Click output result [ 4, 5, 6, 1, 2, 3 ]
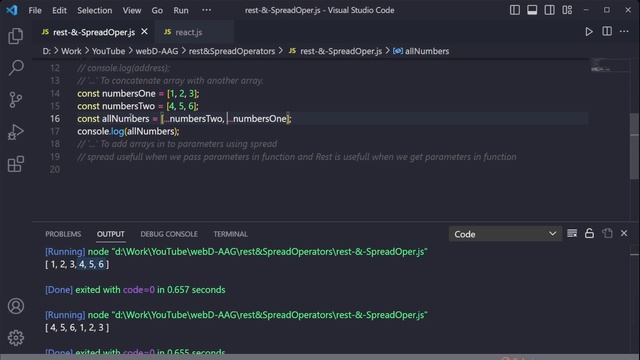The height and width of the screenshot is (360, 640). (77, 327)
